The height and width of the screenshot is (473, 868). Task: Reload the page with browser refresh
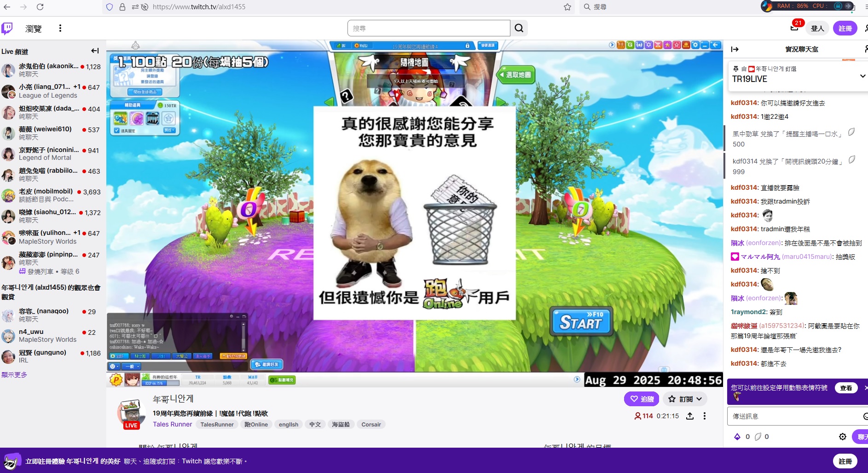[40, 7]
